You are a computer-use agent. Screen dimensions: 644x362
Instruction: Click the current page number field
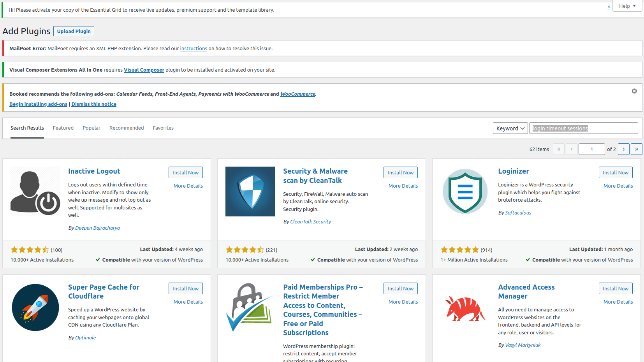(x=591, y=149)
